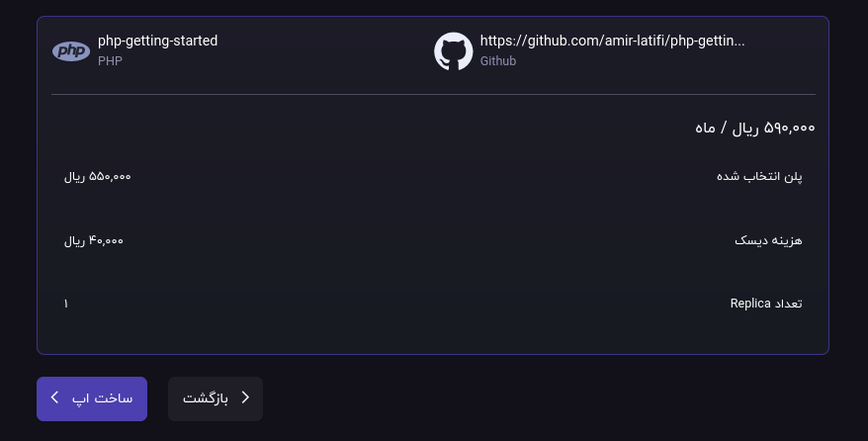868x441 pixels.
Task: Open the GitHub repository URL text
Action: tap(612, 41)
